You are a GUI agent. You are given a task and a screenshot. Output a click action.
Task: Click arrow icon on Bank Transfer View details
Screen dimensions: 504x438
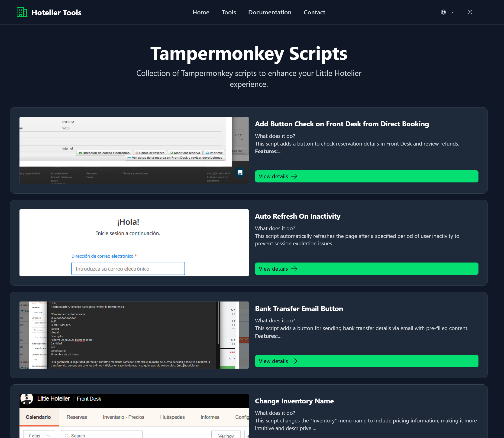click(x=294, y=361)
